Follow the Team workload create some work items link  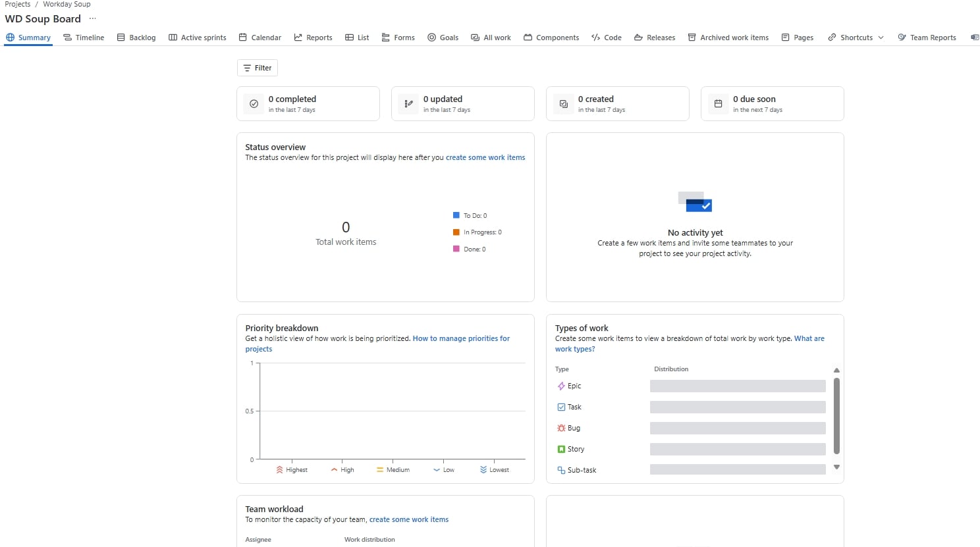coord(409,520)
